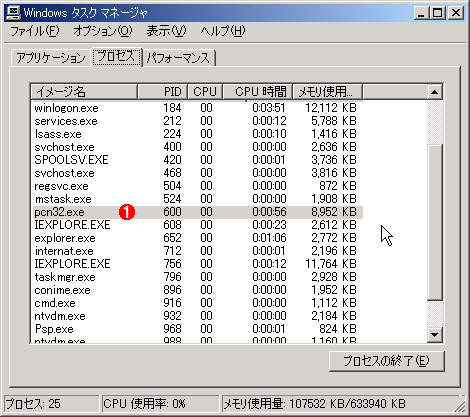This screenshot has width=470, height=417.
Task: Select IEXPLORE.EXE with PID 608
Action: click(197, 225)
